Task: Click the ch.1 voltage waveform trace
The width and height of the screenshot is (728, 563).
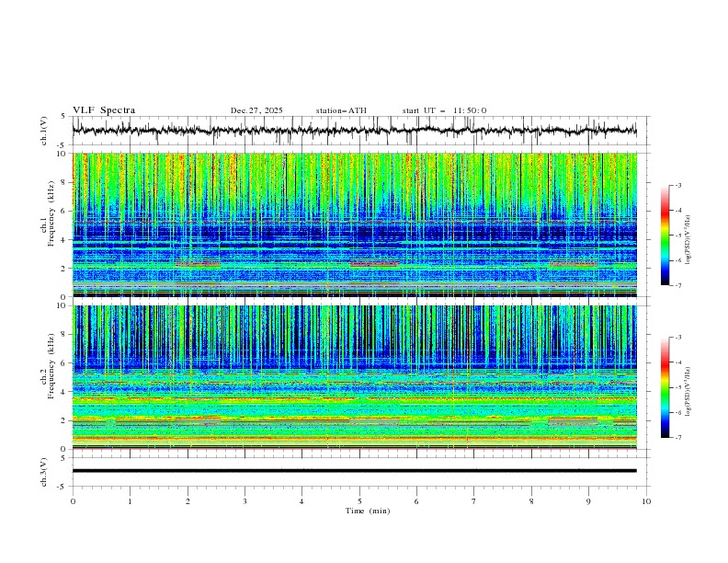Action: pos(354,131)
